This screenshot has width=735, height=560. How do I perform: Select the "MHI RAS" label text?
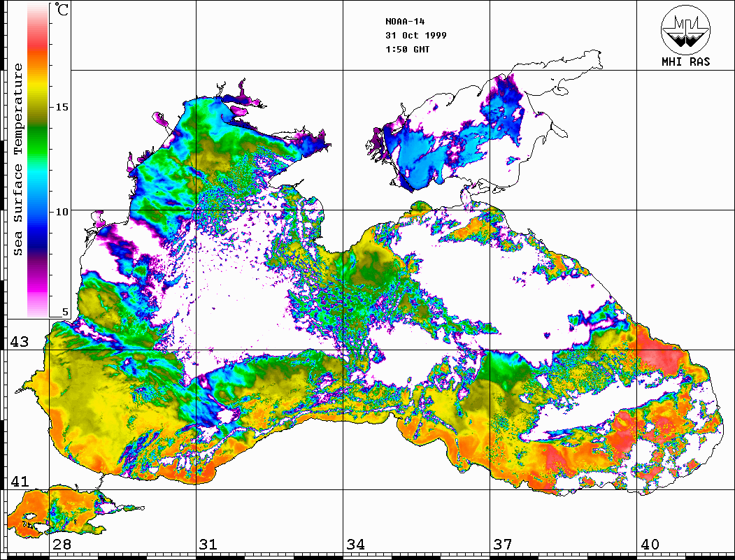click(x=685, y=62)
